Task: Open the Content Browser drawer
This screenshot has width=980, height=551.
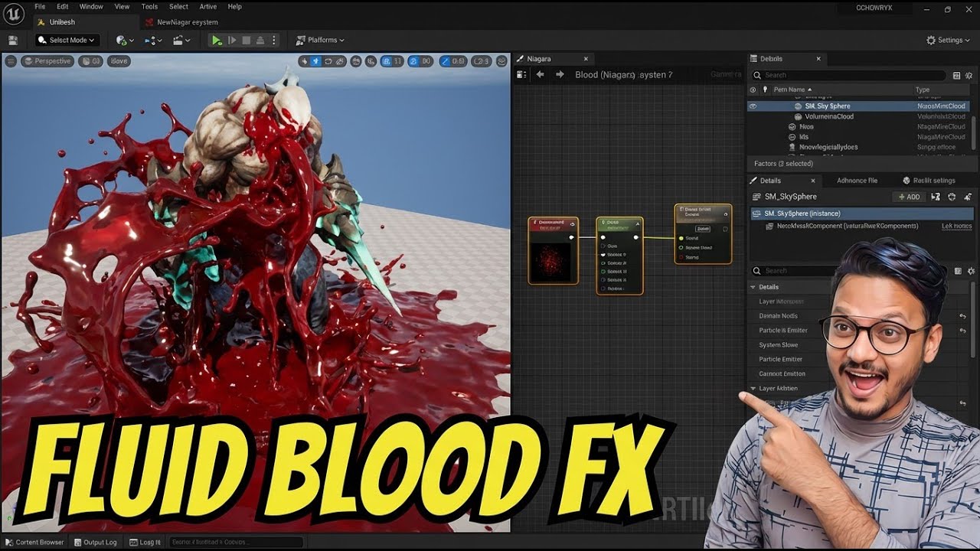Action: 35,542
